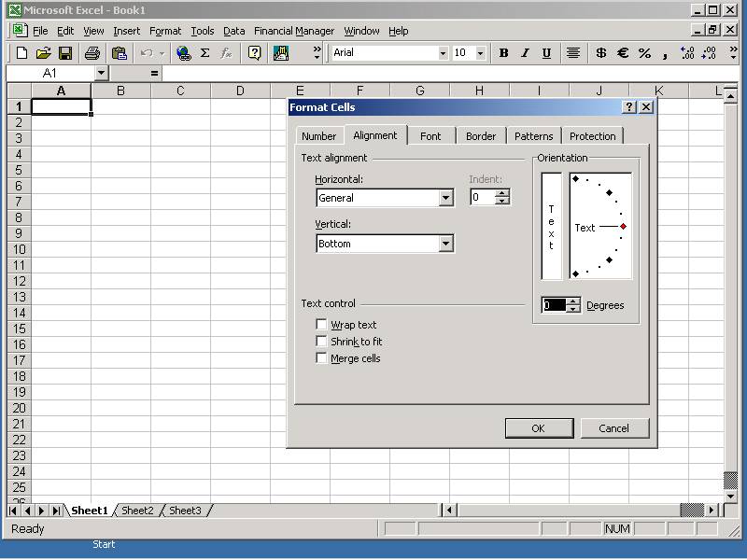The image size is (747, 560).
Task: Click the Open file folder icon
Action: (x=44, y=53)
